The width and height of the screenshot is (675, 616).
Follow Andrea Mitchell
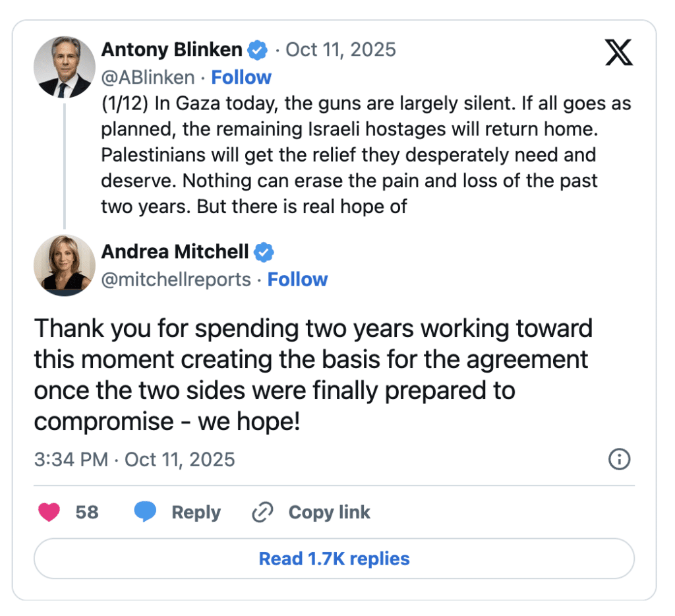click(x=297, y=280)
